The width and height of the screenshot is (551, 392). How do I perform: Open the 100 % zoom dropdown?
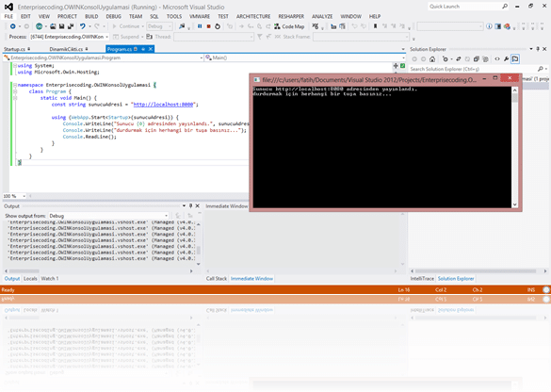(24, 196)
